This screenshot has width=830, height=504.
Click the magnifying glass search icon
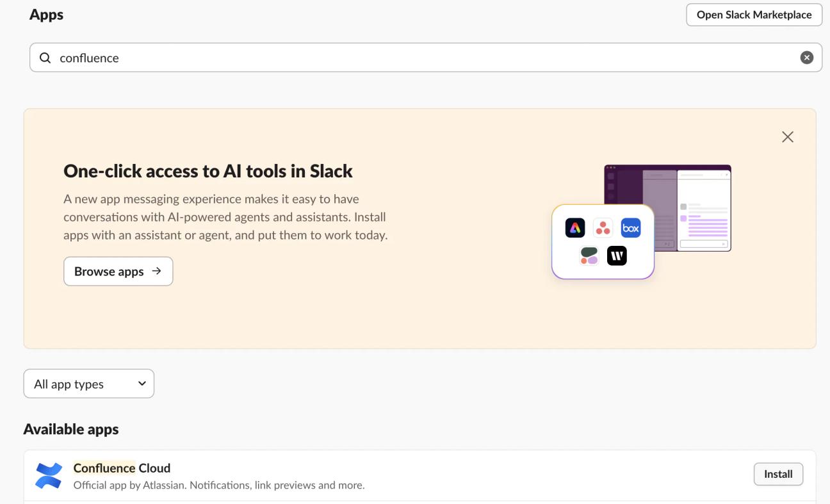coord(45,58)
